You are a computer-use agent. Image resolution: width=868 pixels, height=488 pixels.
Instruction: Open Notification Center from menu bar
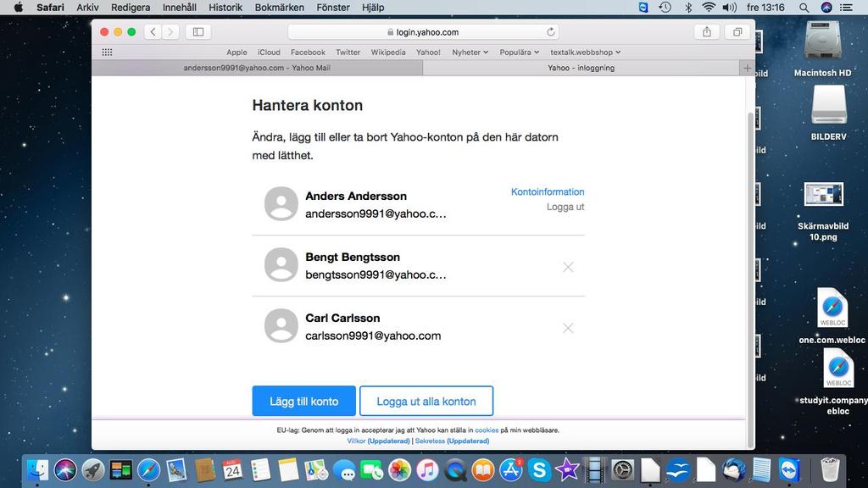(x=847, y=7)
